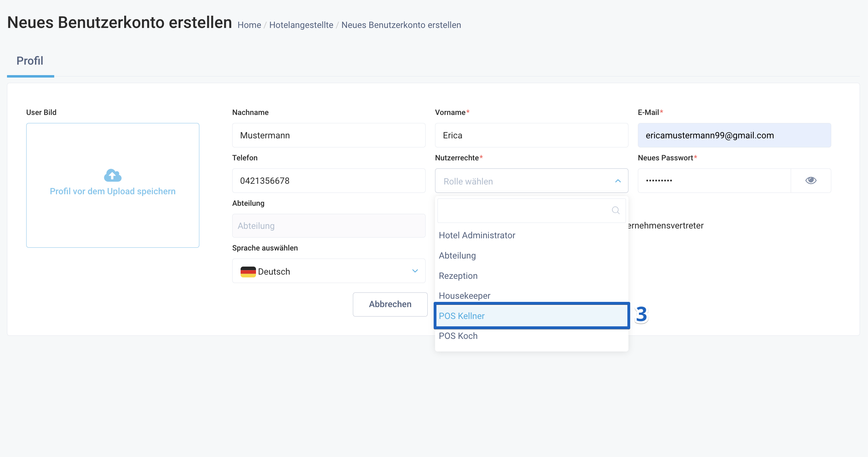The image size is (868, 457).
Task: Click the E-Mail input field
Action: coord(734,135)
